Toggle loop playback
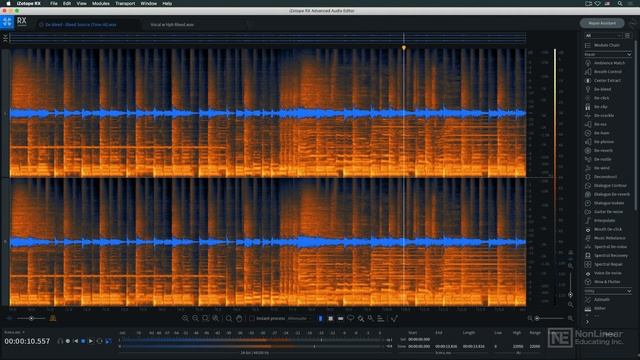The image size is (640, 360). pyautogui.click(x=100, y=341)
